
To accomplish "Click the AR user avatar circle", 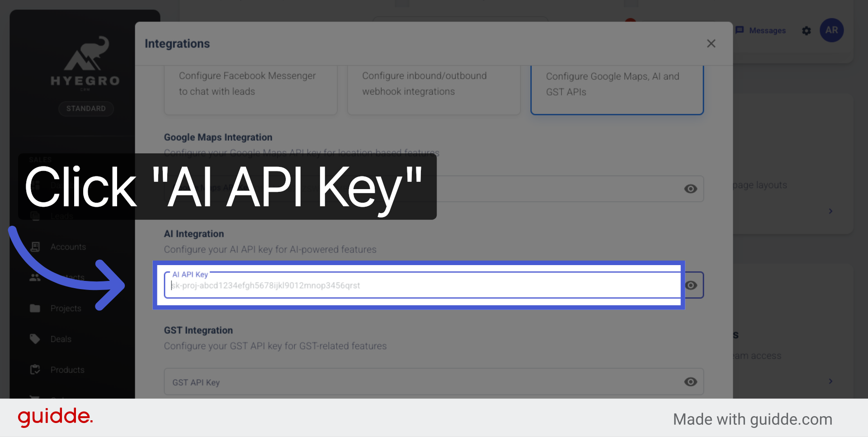I will tap(832, 30).
